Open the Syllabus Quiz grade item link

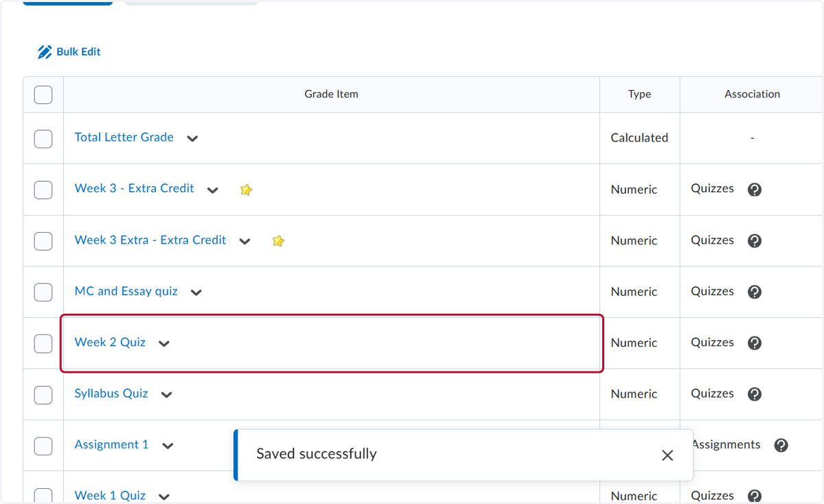[111, 393]
